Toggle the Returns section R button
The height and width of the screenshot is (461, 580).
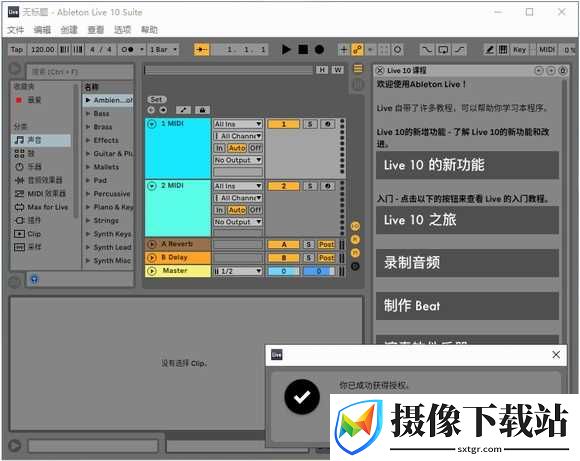coord(355,239)
